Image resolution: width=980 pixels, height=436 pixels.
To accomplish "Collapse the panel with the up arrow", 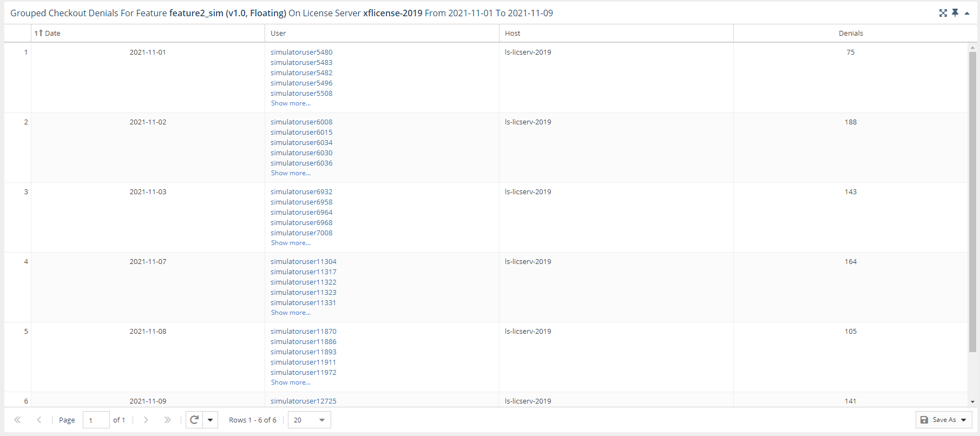I will point(967,14).
